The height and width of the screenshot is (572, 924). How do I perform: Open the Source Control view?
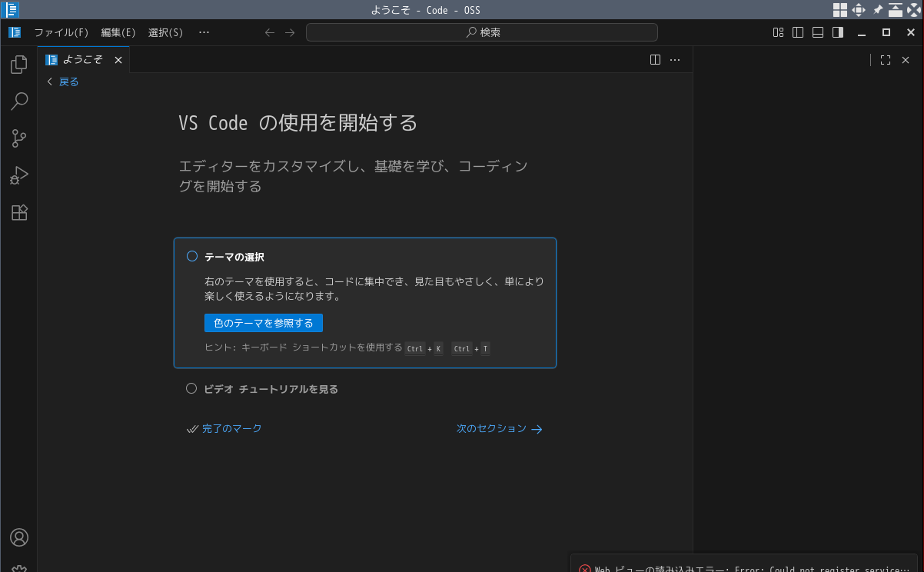point(18,138)
